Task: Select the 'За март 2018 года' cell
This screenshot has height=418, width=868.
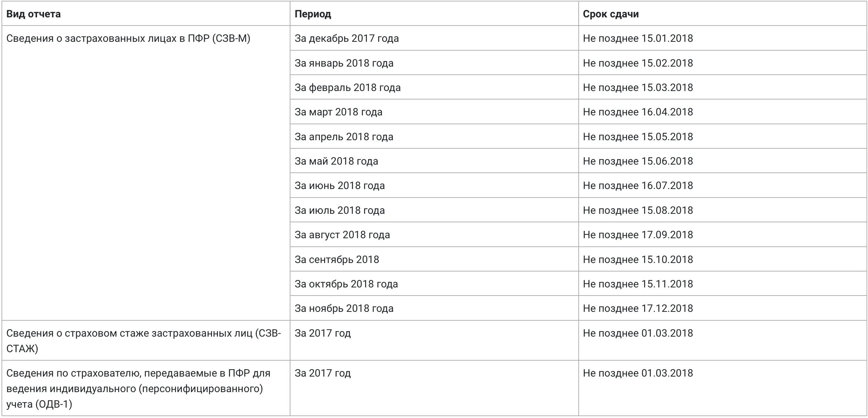Action: (434, 112)
